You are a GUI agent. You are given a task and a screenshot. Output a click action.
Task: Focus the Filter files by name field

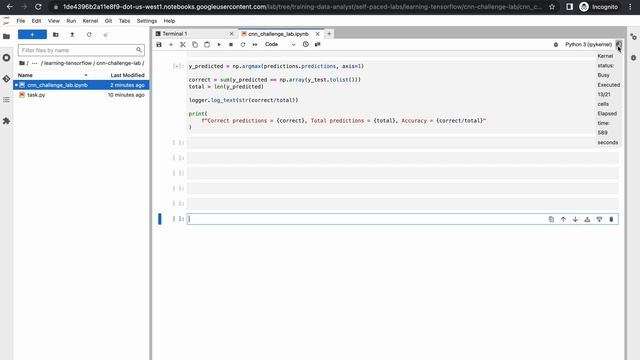(x=81, y=50)
